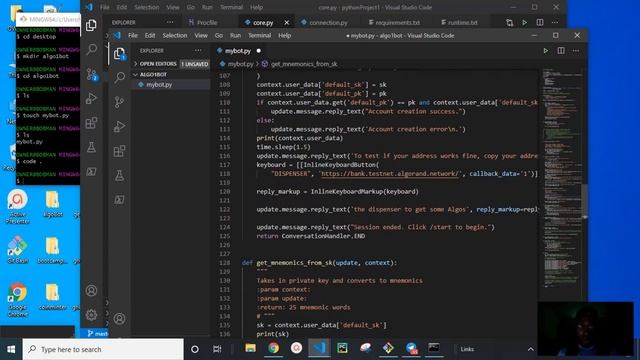Open Google Chrome from Windows taskbar
This screenshot has width=640, height=360.
pyautogui.click(x=273, y=348)
